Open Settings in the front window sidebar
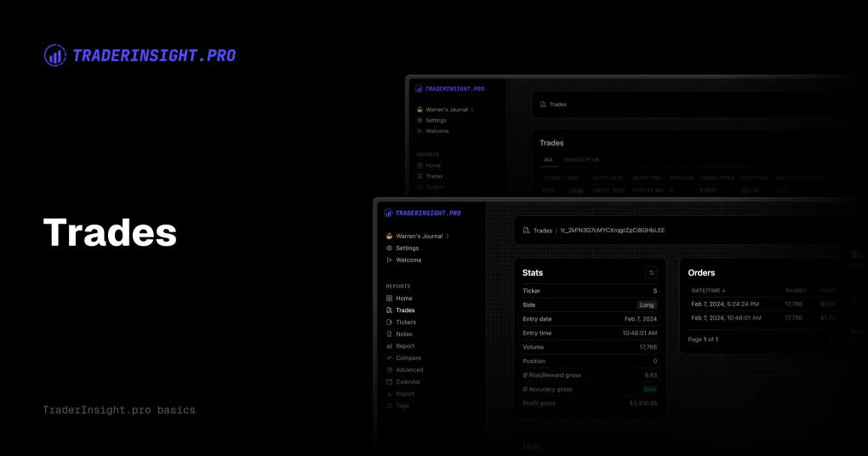This screenshot has height=456, width=868. point(403,248)
